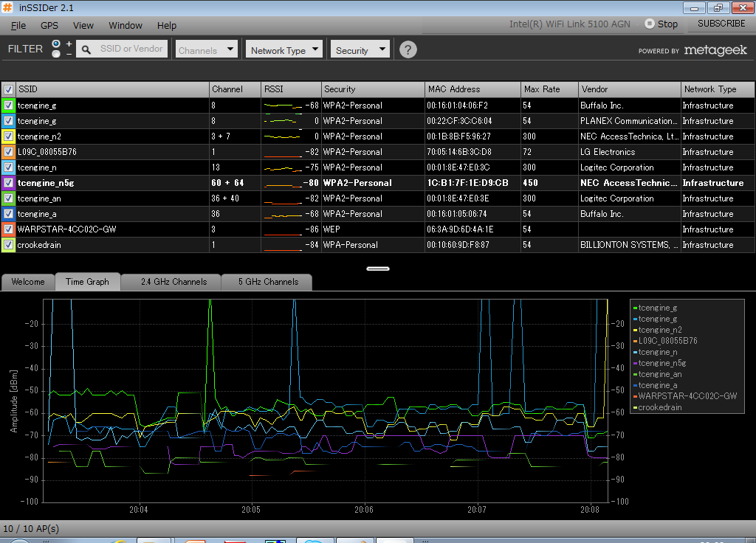Click the SUBSCRIBE button

coord(721,24)
